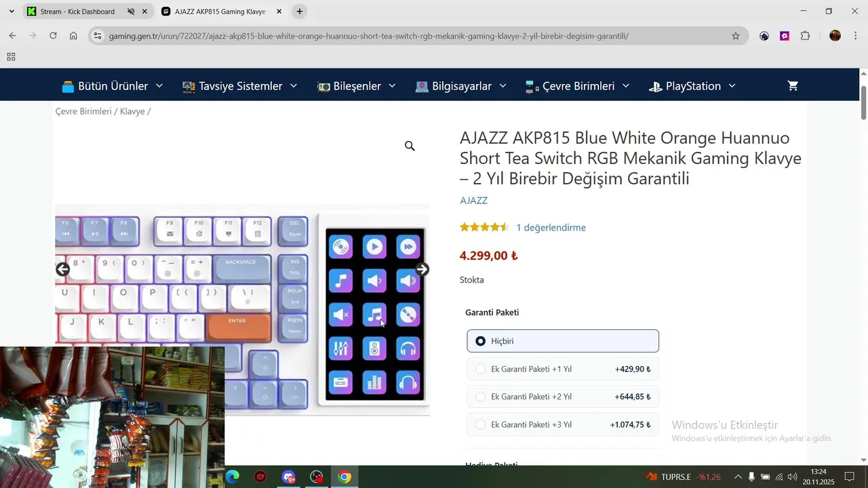Viewport: 868px width, 488px height.
Task: Switch to Stream - Kick Dashboard tab
Action: (77, 12)
